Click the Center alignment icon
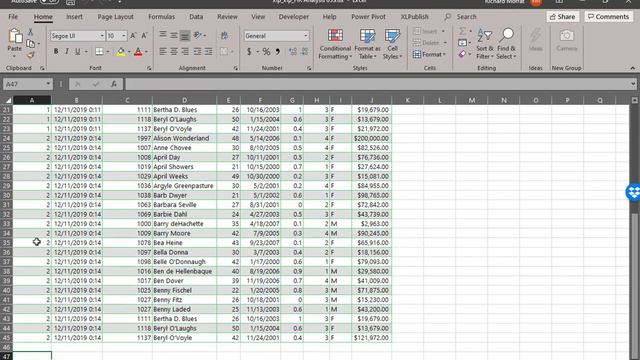The width and height of the screenshot is (640, 360). coord(174,51)
